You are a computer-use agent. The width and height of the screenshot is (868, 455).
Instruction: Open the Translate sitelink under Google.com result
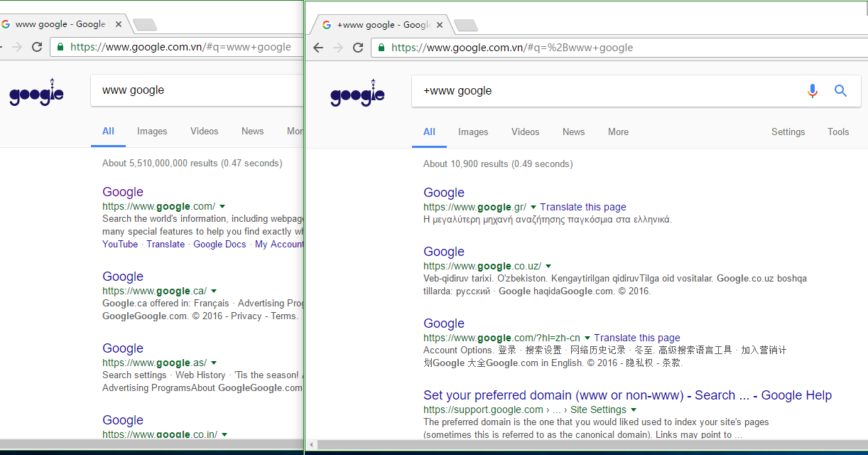point(166,244)
